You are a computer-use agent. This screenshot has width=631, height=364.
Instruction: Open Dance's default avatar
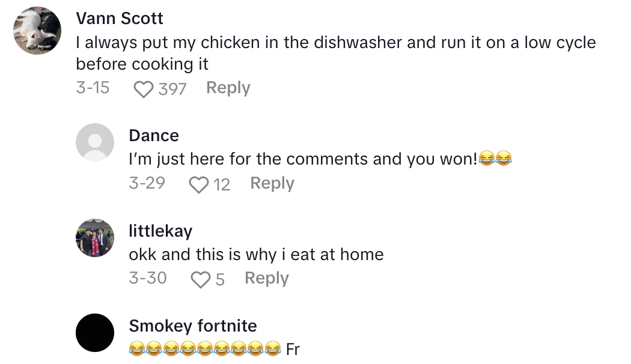point(95,142)
